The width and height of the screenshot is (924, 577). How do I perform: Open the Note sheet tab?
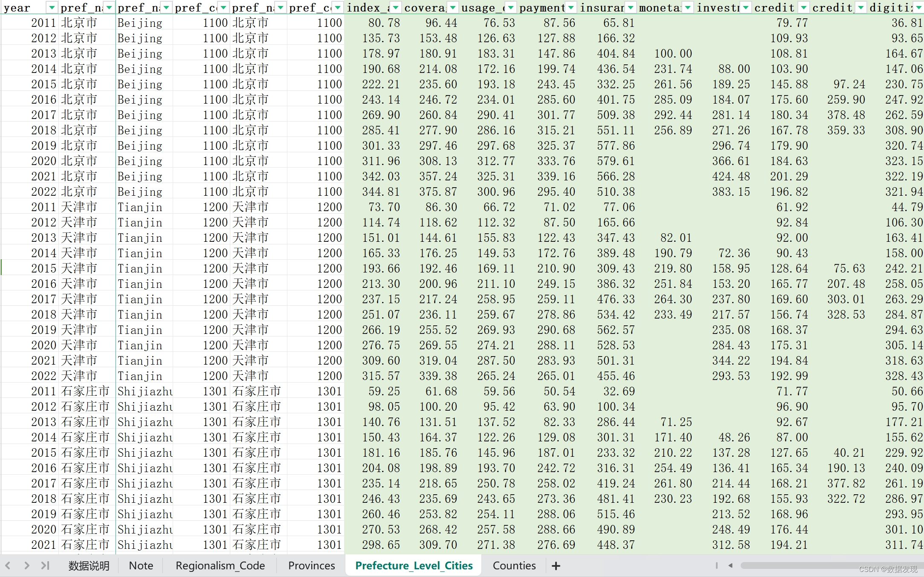click(x=141, y=566)
